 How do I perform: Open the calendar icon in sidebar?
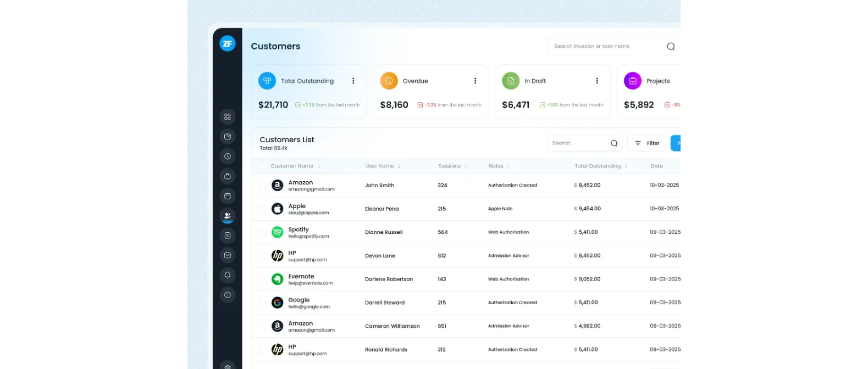(228, 196)
